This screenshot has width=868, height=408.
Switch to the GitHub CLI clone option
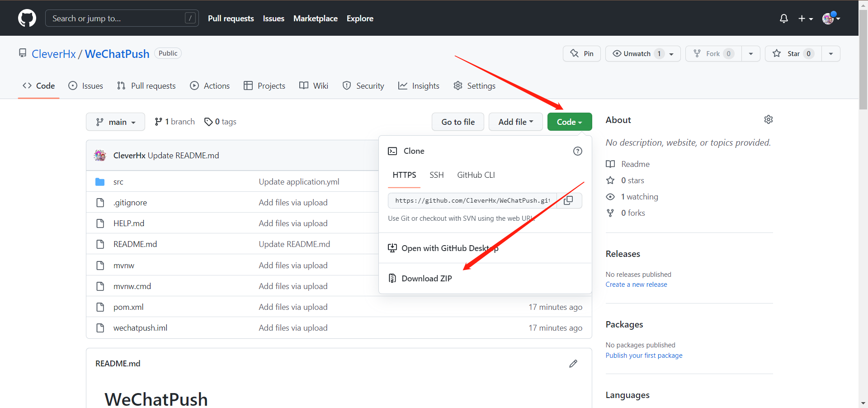(476, 175)
